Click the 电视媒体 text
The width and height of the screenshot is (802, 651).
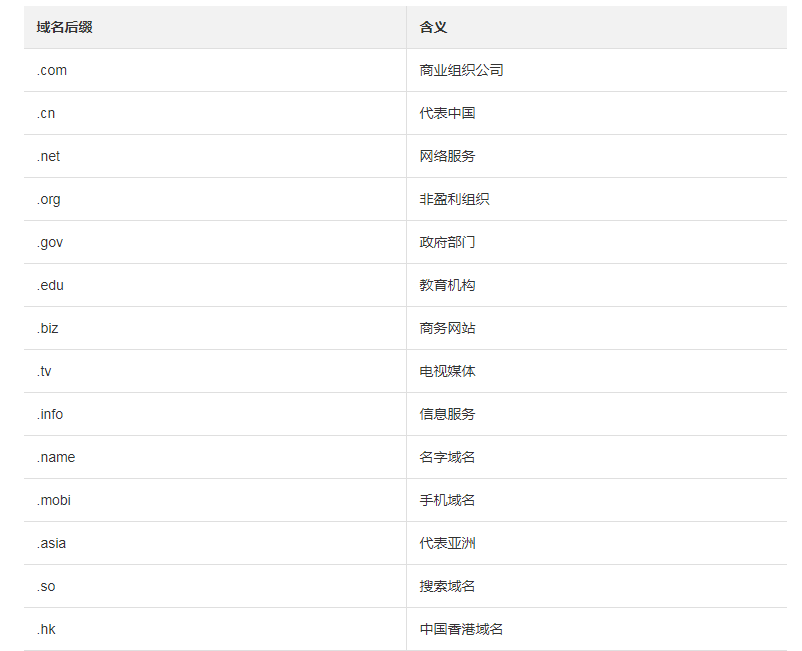tap(447, 371)
